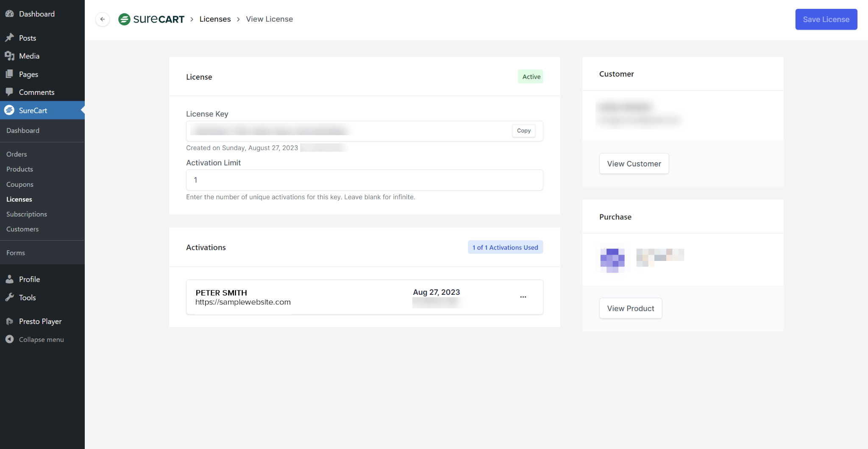Click inside the Activation Limit input field
The height and width of the screenshot is (449, 868).
(x=364, y=180)
